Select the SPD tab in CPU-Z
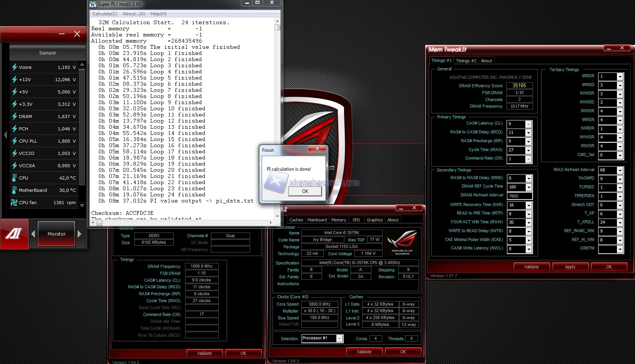The height and width of the screenshot is (364, 635). (356, 220)
